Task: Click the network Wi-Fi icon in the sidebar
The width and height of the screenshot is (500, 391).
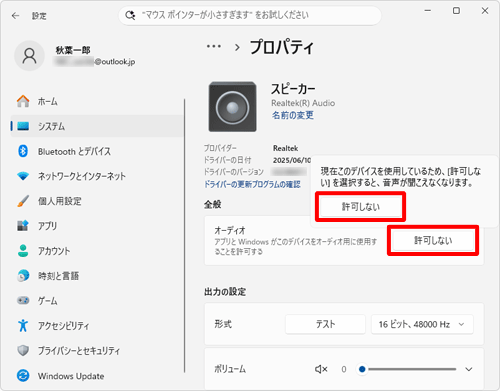Action: coord(23,176)
